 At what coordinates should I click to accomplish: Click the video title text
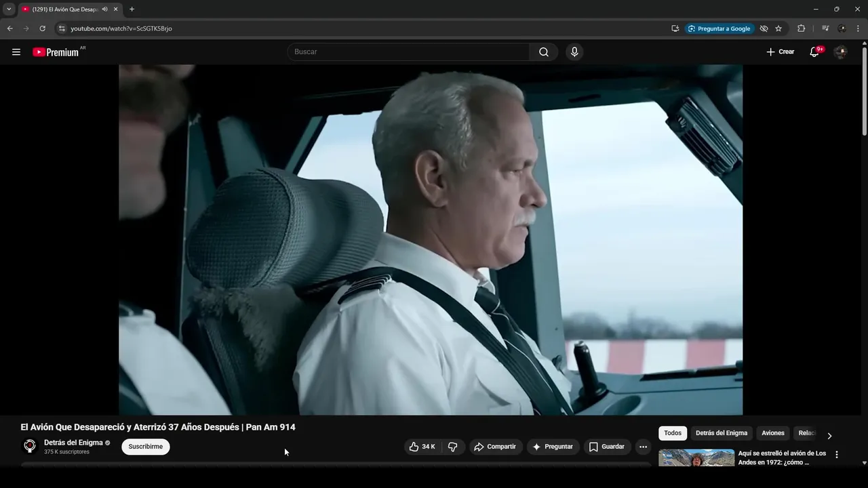click(x=158, y=427)
